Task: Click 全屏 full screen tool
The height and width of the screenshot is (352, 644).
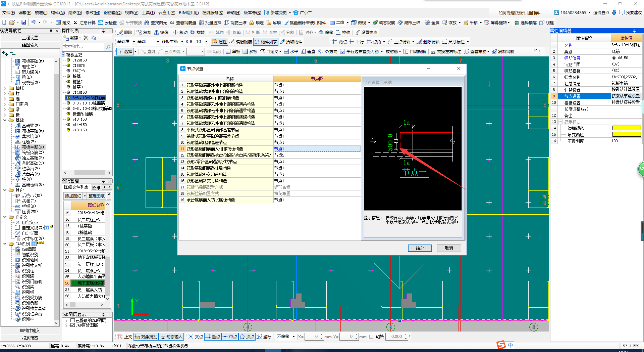Action: click(432, 23)
